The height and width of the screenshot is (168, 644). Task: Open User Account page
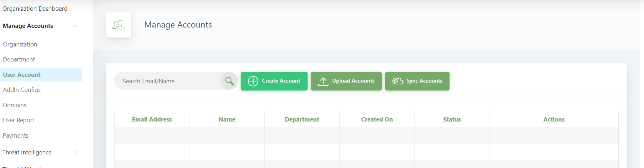coord(41,75)
